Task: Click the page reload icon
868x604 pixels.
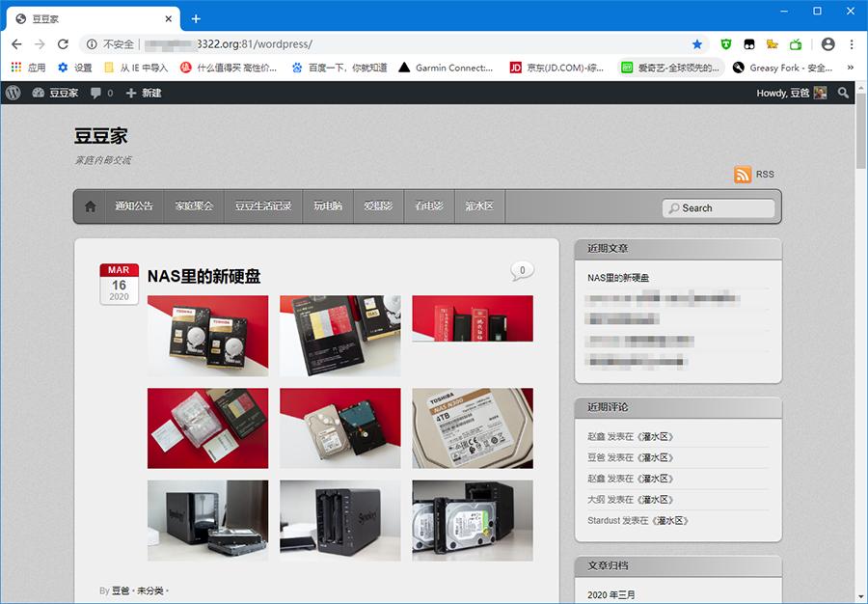Action: coord(63,43)
